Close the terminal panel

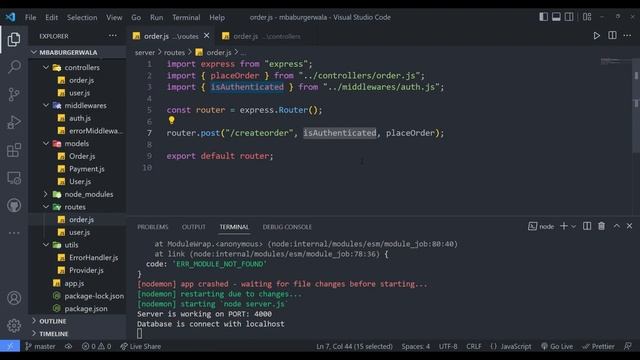click(x=629, y=226)
